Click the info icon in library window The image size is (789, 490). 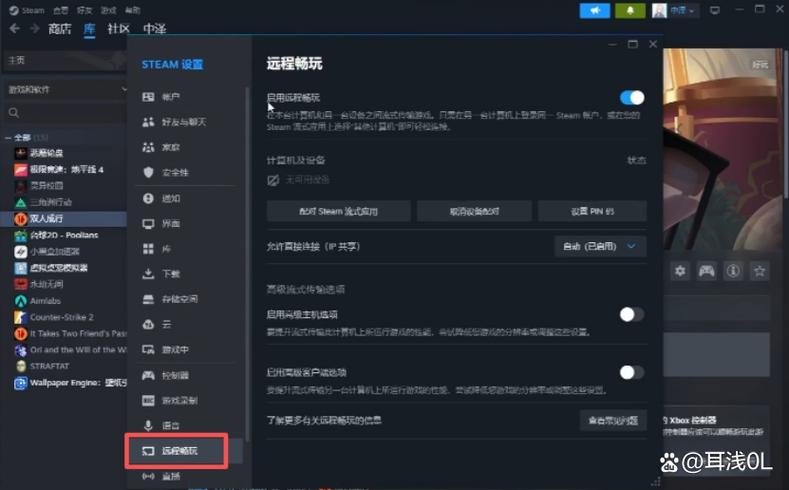pyautogui.click(x=733, y=271)
